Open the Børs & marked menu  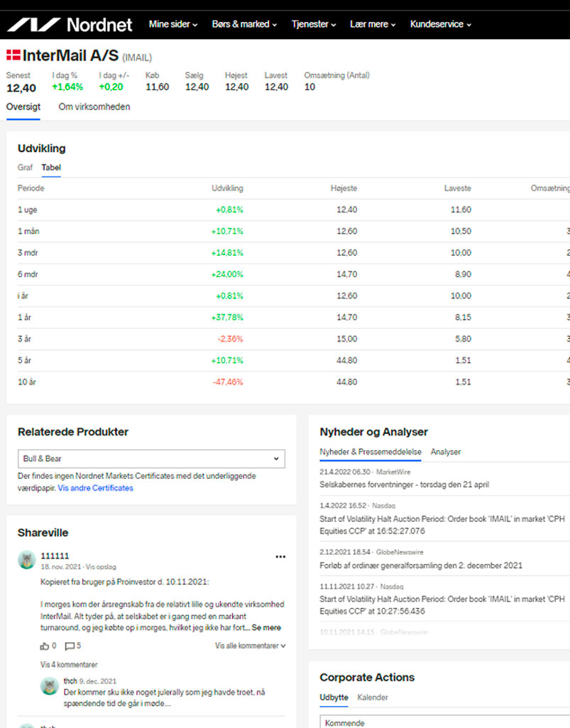click(244, 24)
